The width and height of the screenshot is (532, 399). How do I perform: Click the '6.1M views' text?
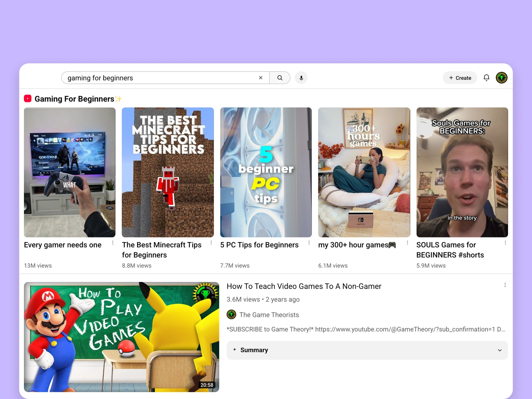click(333, 266)
